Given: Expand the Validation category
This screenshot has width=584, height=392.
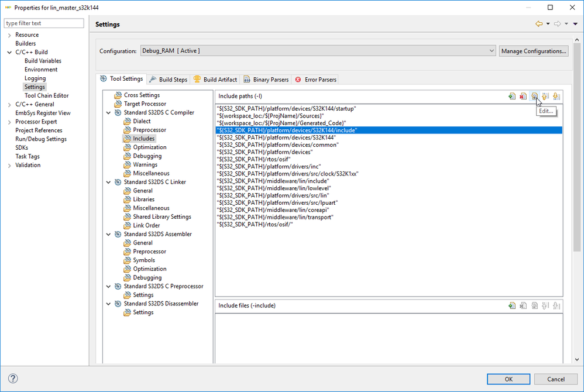Looking at the screenshot, I should tap(9, 166).
